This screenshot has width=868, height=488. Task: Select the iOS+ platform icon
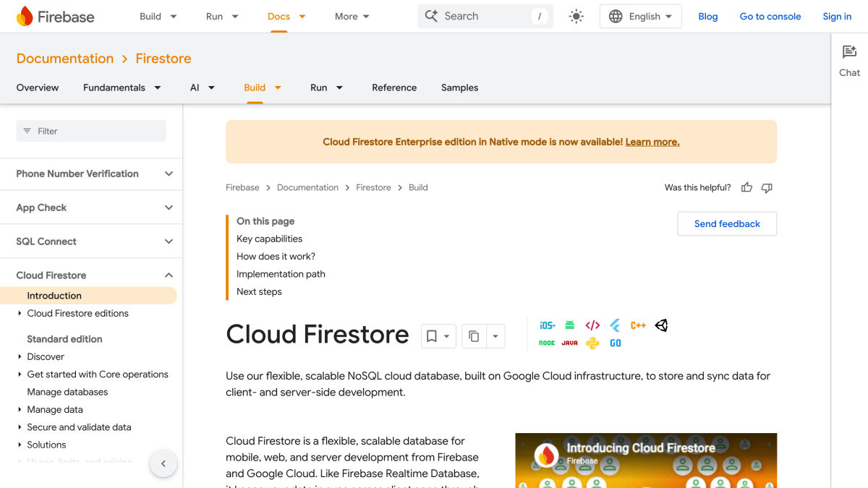click(x=548, y=325)
